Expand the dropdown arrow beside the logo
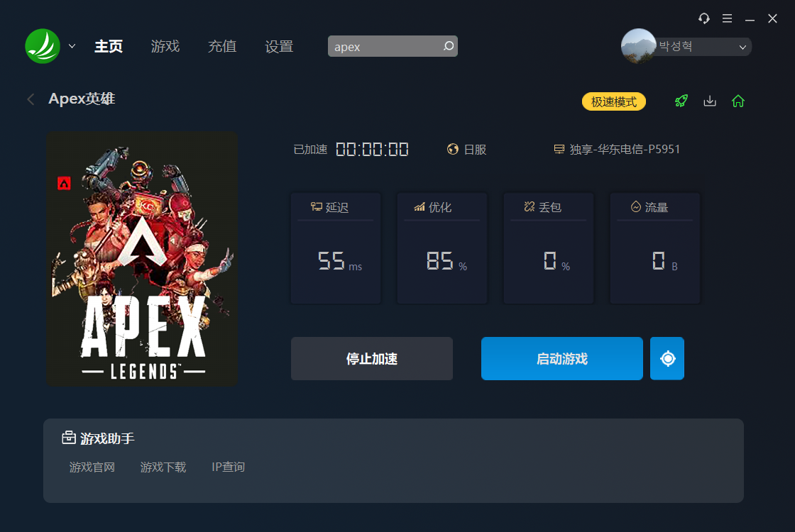The image size is (795, 532). coord(72,46)
